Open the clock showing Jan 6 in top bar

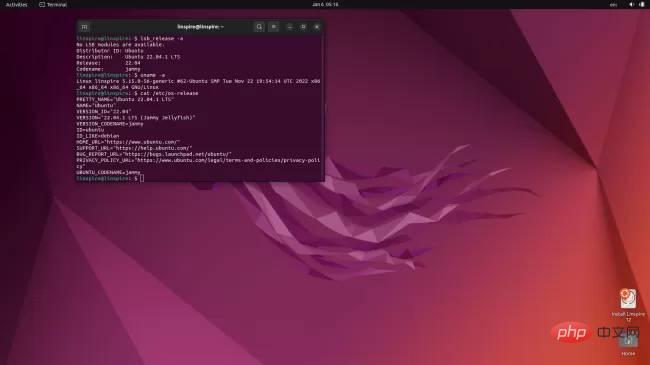coord(325,4)
